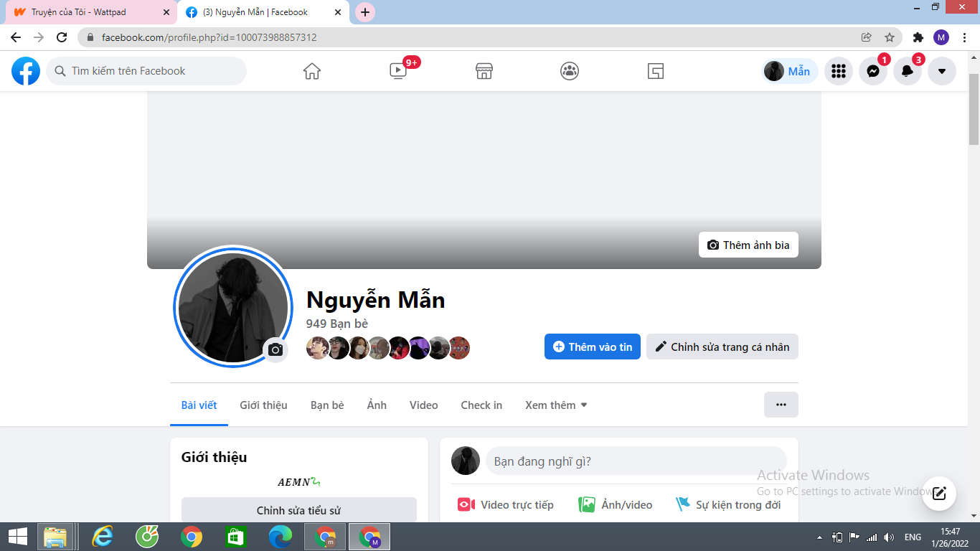
Task: Open the notifications bell icon
Action: coord(908,71)
